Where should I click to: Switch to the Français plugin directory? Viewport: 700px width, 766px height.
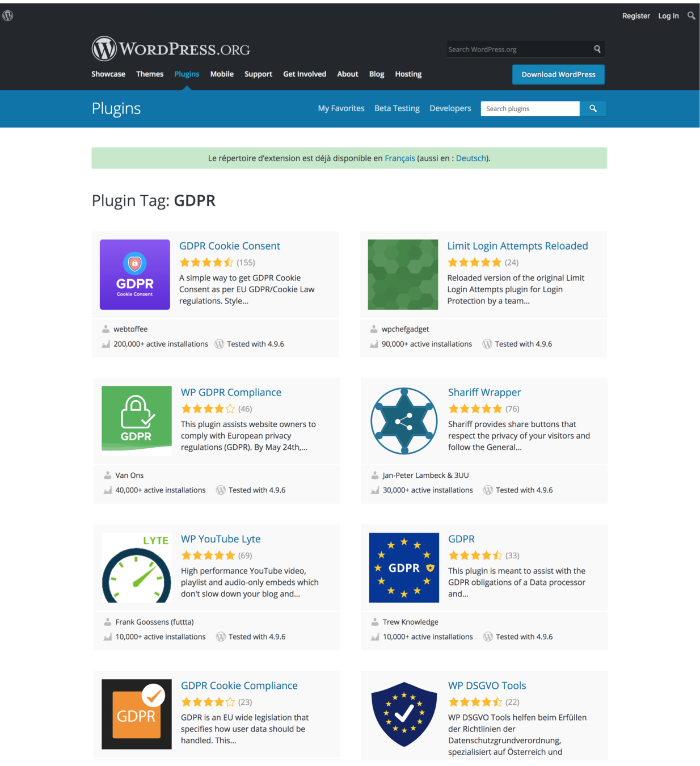(x=400, y=158)
